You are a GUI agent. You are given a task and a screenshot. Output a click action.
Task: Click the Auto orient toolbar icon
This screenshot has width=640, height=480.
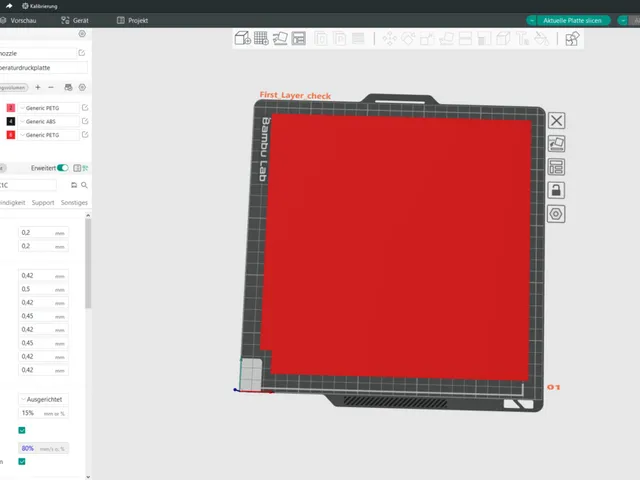pos(280,38)
